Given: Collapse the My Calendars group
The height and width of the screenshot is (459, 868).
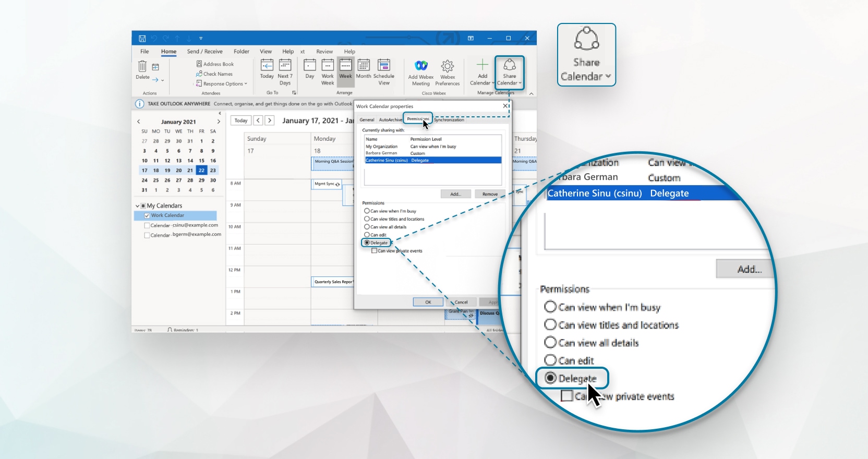Looking at the screenshot, I should [138, 206].
